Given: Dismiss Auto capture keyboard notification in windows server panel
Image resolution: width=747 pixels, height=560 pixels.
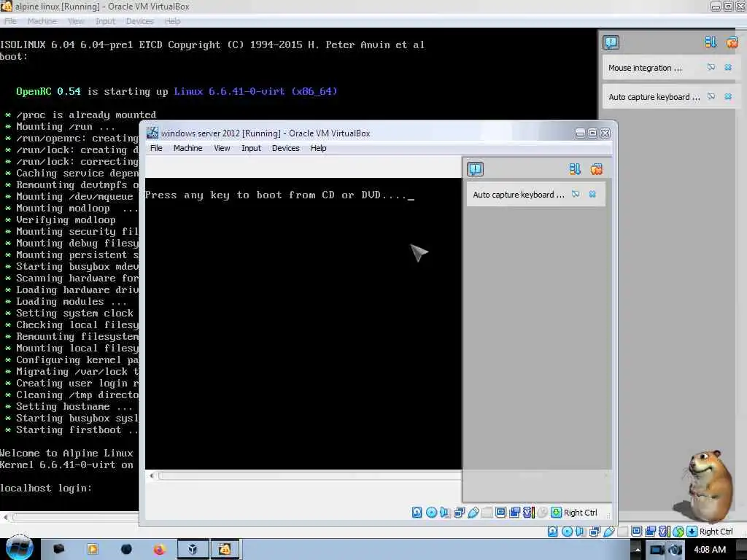Looking at the screenshot, I should pyautogui.click(x=592, y=194).
